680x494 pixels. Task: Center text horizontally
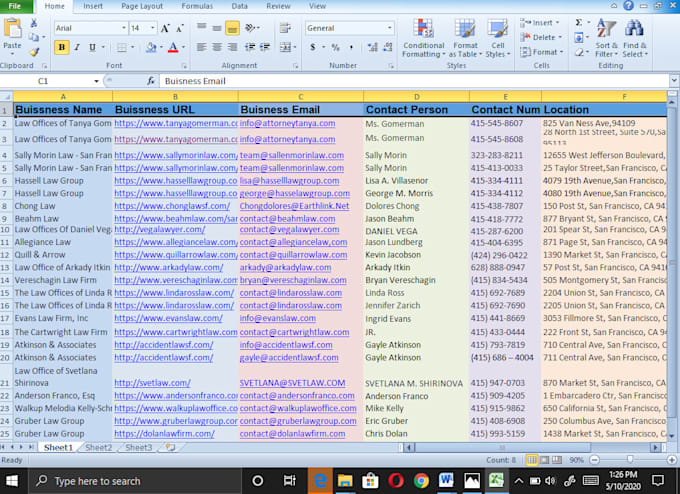click(x=217, y=47)
